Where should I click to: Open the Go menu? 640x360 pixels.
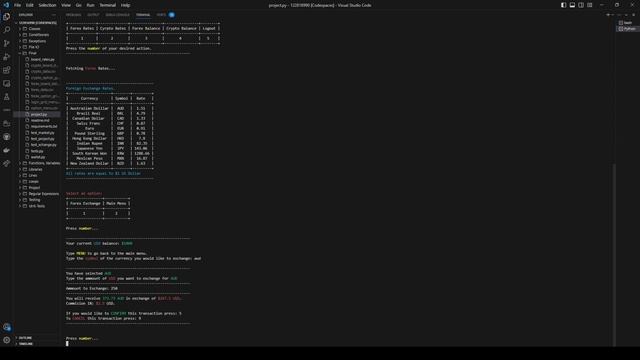[x=78, y=5]
